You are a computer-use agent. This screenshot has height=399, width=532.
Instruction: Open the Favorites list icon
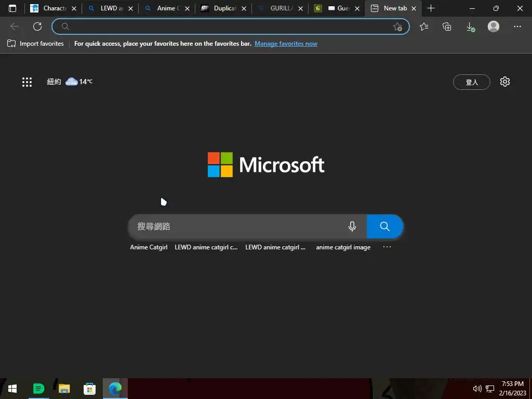point(424,26)
